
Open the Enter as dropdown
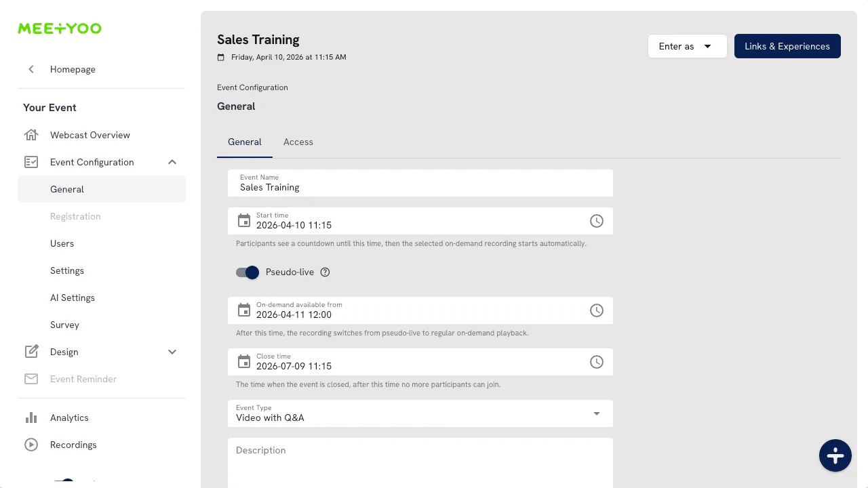687,46
